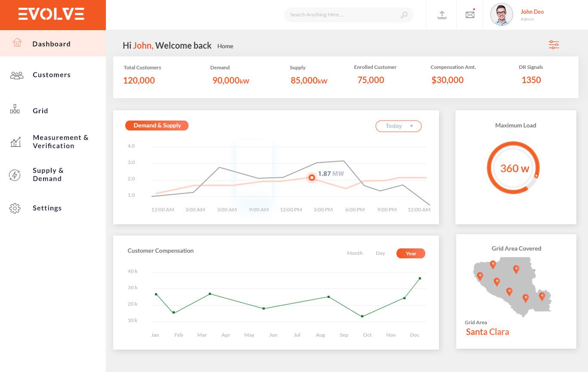The width and height of the screenshot is (588, 372).
Task: Click the search magnifier icon
Action: pos(404,15)
